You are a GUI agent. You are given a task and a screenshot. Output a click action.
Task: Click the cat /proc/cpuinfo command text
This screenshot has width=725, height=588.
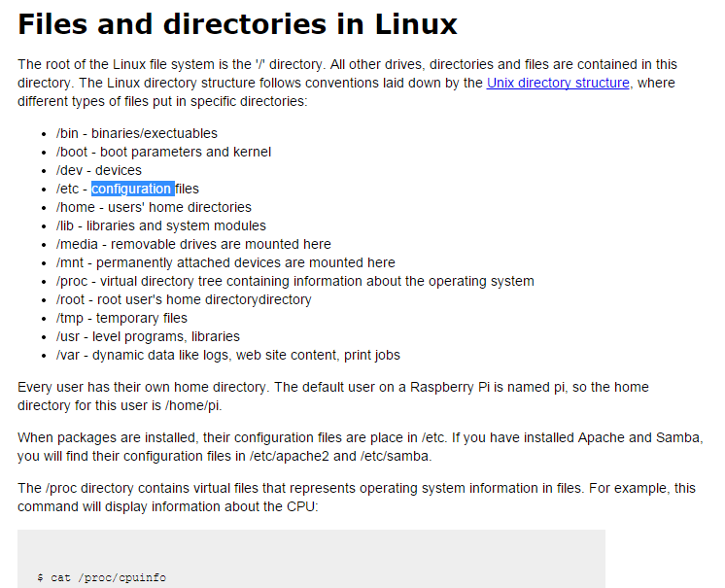click(102, 578)
